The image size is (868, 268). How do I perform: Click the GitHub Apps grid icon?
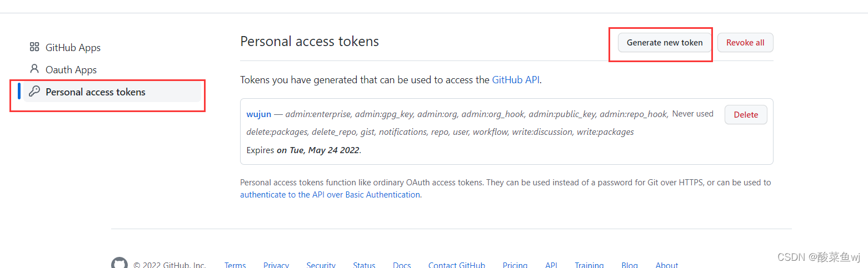coord(34,47)
